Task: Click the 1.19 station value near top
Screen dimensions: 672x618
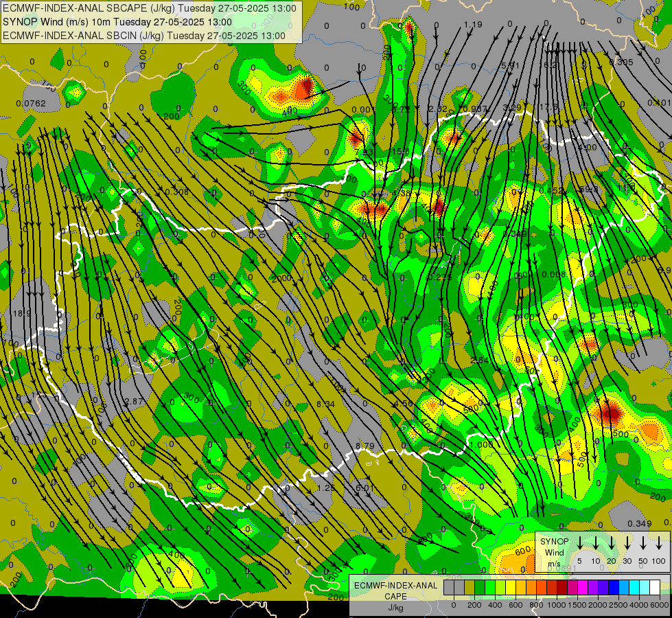Action: tap(473, 25)
